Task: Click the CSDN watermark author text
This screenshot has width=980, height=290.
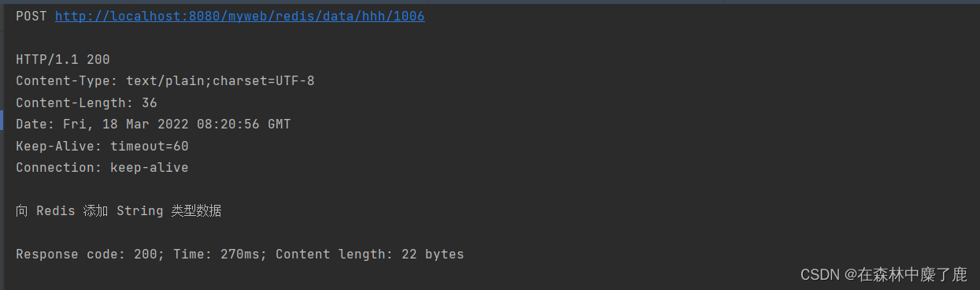Action: pyautogui.click(x=884, y=274)
